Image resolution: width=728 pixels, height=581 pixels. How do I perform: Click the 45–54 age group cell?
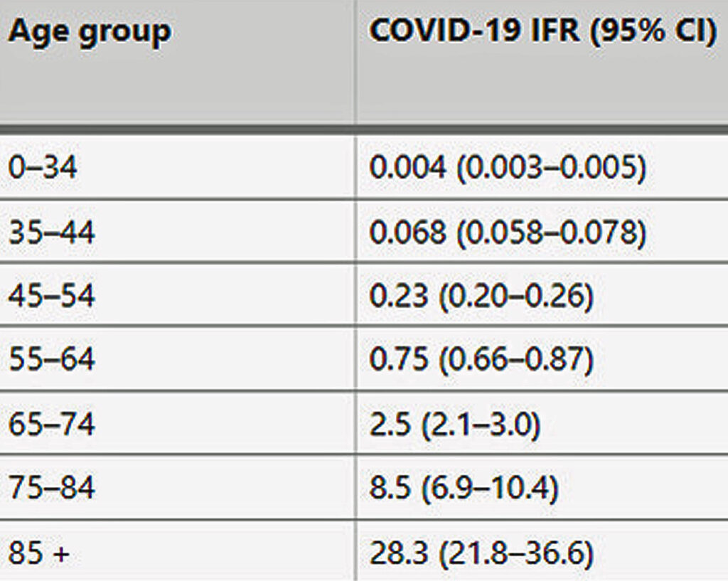51,296
